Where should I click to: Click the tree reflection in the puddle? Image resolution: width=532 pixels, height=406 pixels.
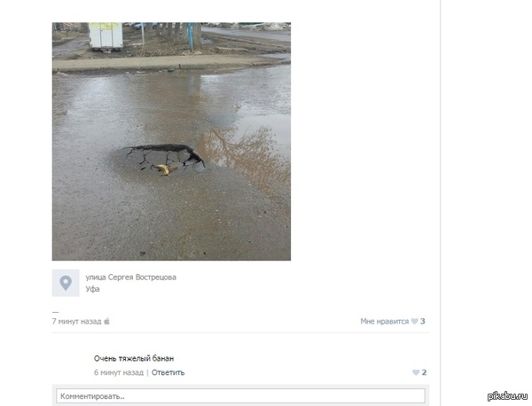click(x=246, y=158)
